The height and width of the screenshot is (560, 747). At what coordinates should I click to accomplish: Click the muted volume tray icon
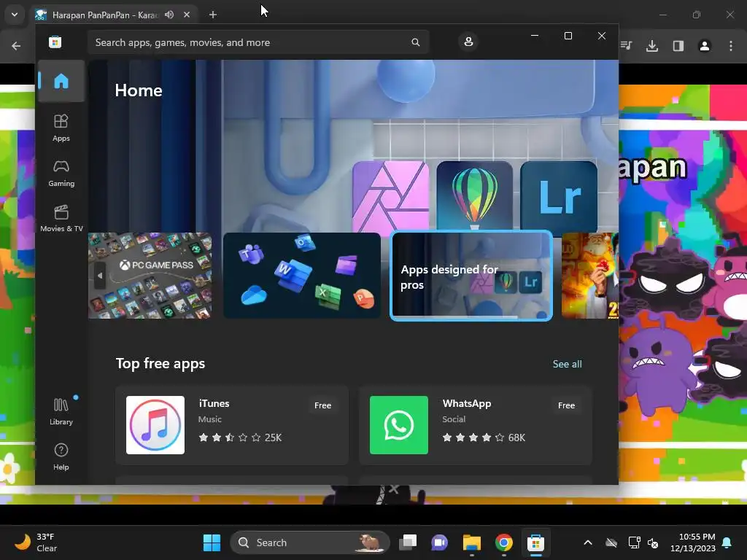coord(653,542)
